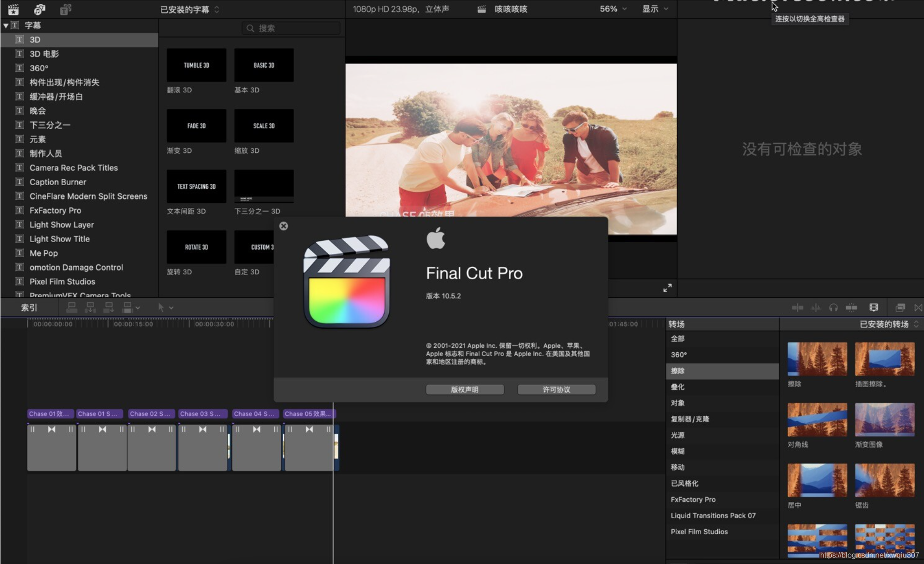
Task: Select the Chase 02 S title clip
Action: click(152, 414)
